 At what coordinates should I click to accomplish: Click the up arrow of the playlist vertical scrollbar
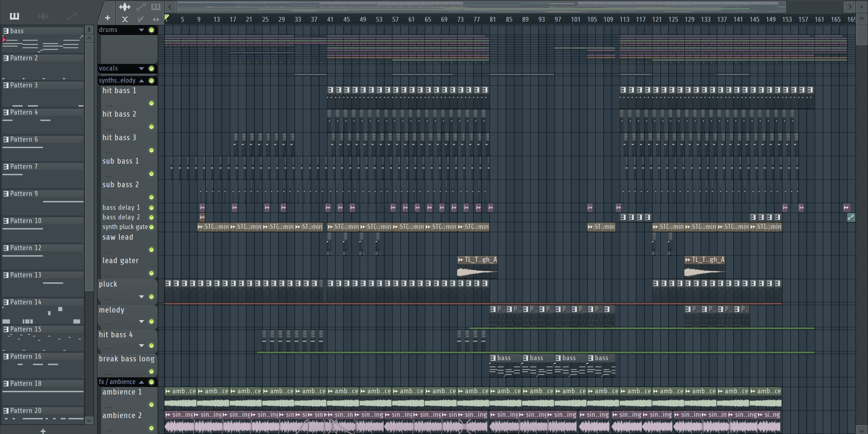click(x=861, y=19)
